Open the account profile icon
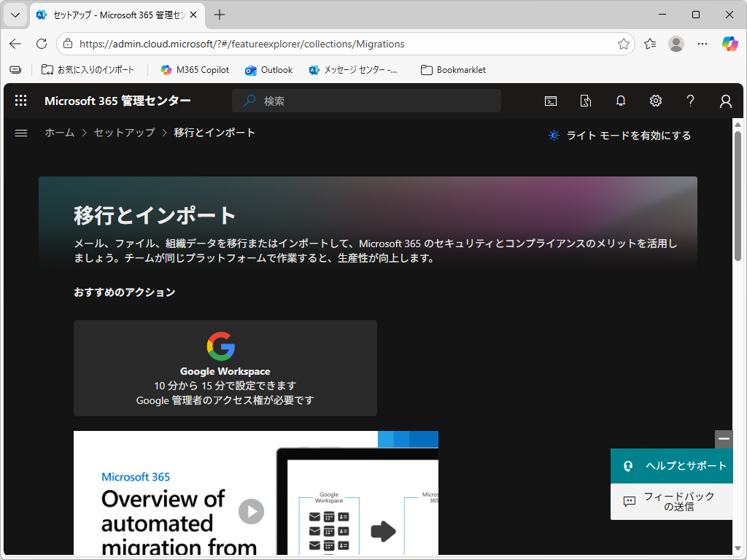Viewport: 747px width, 560px height. [x=726, y=101]
